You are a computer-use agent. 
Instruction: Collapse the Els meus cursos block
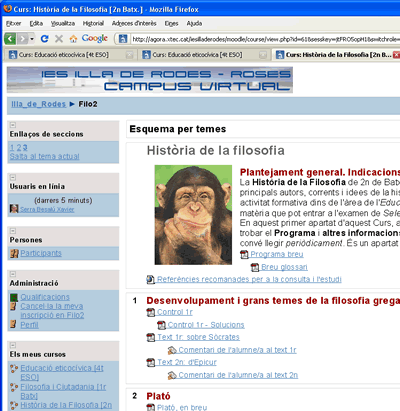(13, 345)
